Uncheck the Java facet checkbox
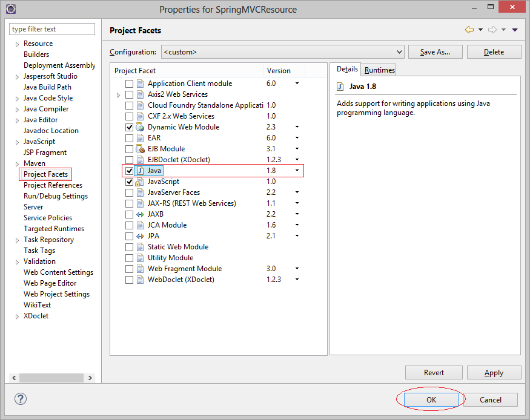The height and width of the screenshot is (420, 530). pos(129,171)
